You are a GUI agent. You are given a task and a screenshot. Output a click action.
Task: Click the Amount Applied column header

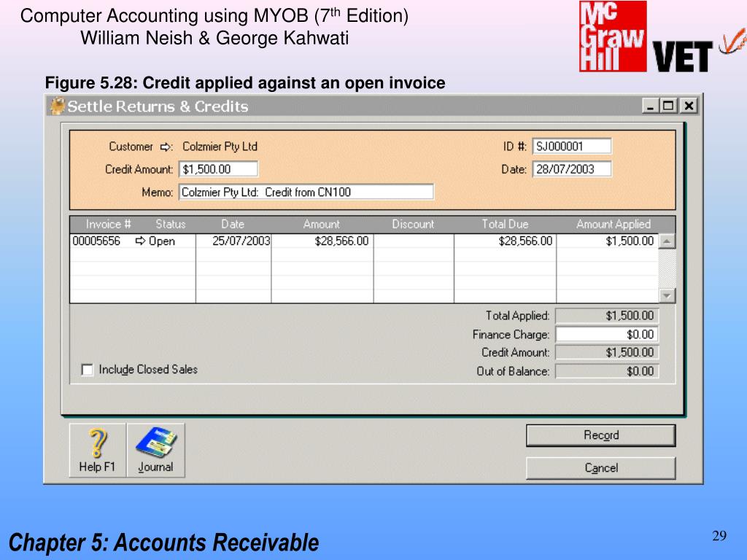[613, 225]
